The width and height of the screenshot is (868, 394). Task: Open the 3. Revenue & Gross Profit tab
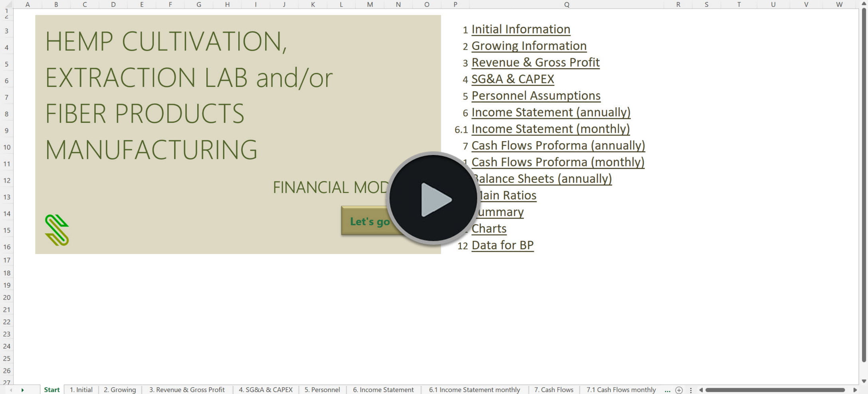pos(186,390)
